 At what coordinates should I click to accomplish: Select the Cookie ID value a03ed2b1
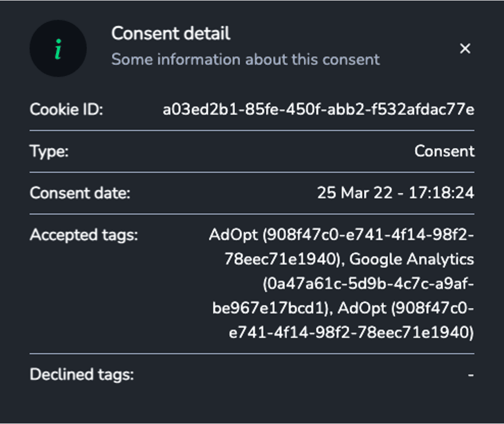(318, 110)
